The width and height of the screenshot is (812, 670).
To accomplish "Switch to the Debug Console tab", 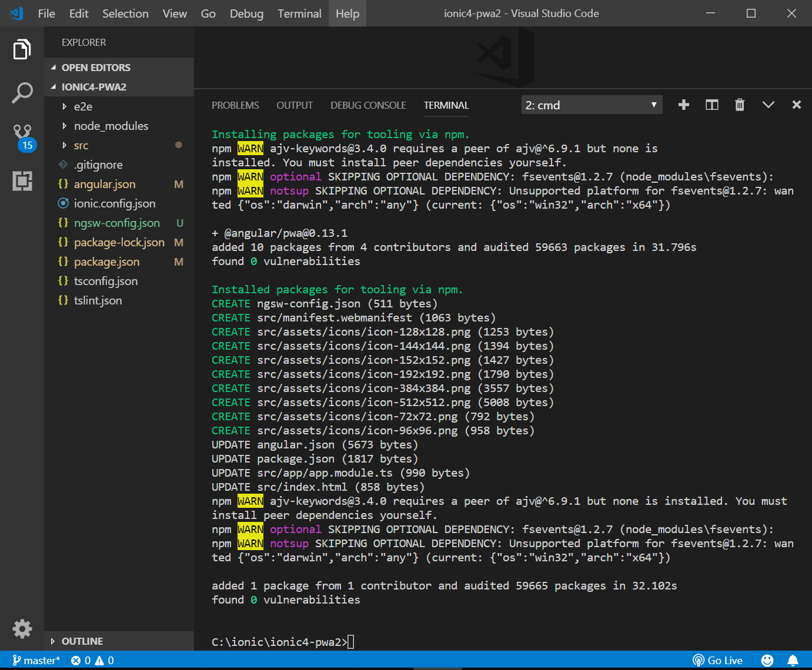I will (x=368, y=105).
